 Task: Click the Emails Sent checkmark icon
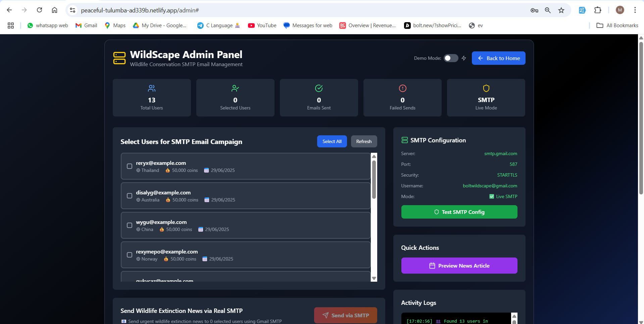coord(319,88)
